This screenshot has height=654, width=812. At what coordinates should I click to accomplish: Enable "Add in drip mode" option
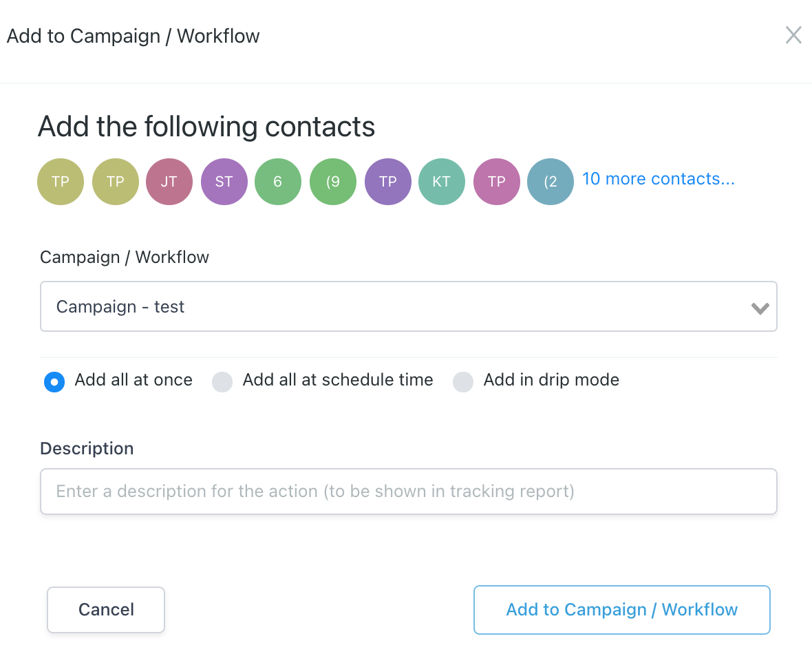pyautogui.click(x=463, y=381)
